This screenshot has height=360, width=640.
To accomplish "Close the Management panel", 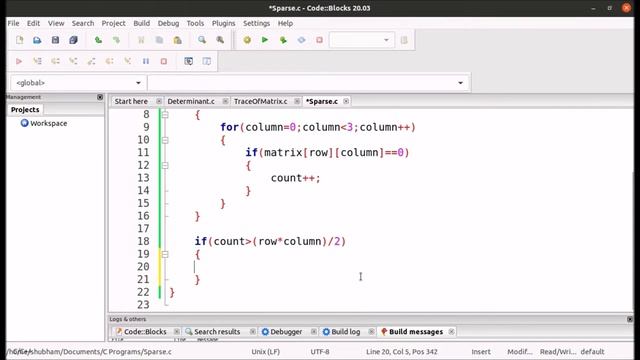I will click(x=100, y=97).
